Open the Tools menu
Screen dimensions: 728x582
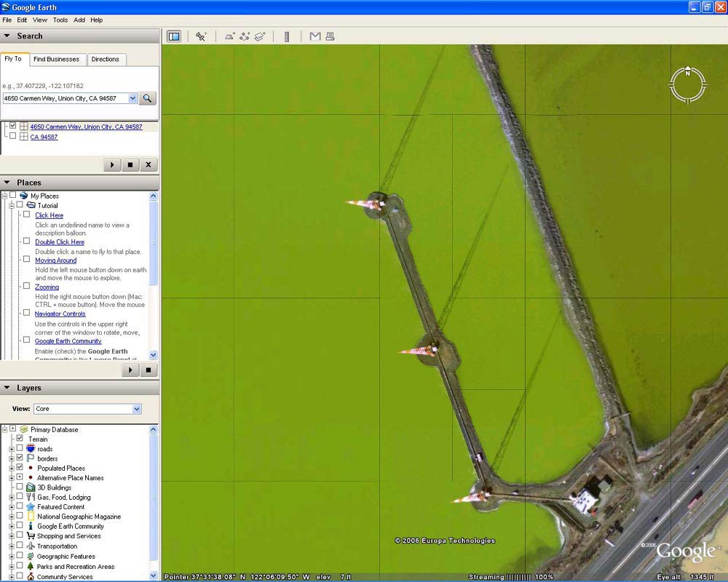pyautogui.click(x=60, y=20)
